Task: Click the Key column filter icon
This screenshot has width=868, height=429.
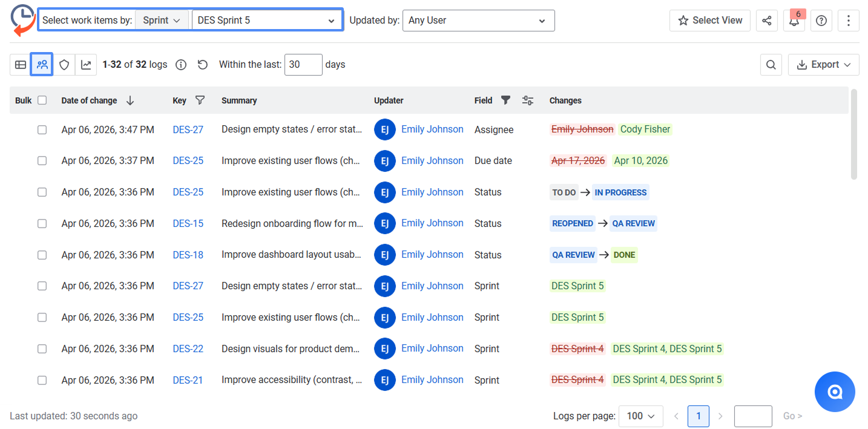Action: [200, 100]
